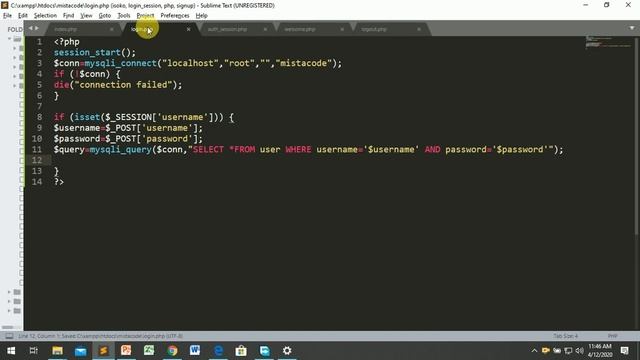Open Microsoft Store from taskbar

pos(241,351)
